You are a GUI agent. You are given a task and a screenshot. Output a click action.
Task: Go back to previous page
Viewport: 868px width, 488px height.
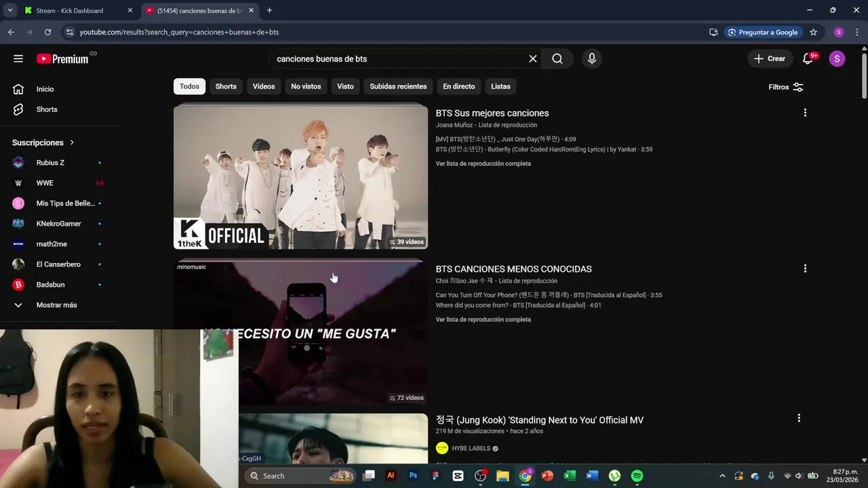11,32
